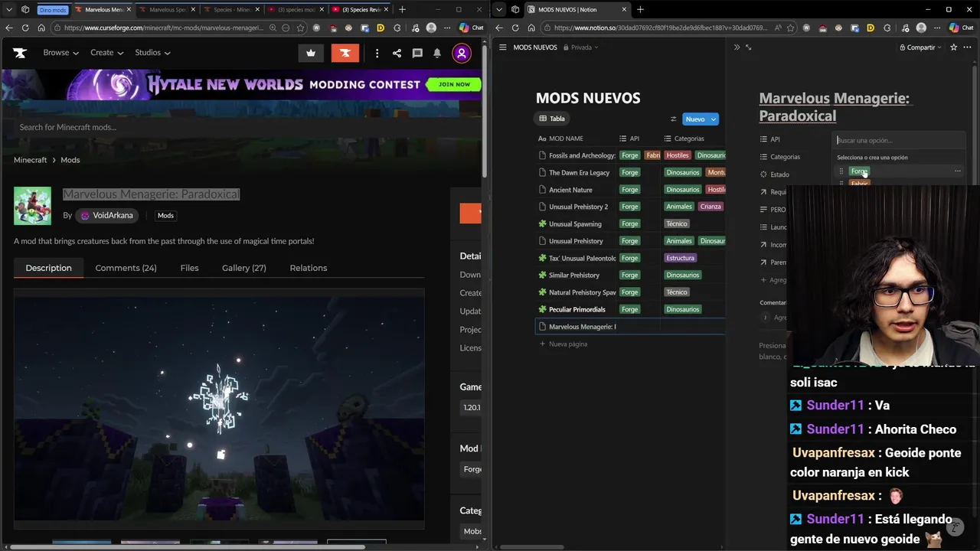Click back arrow in CurseForge browser window
Viewport: 980px width, 551px height.
[9, 28]
